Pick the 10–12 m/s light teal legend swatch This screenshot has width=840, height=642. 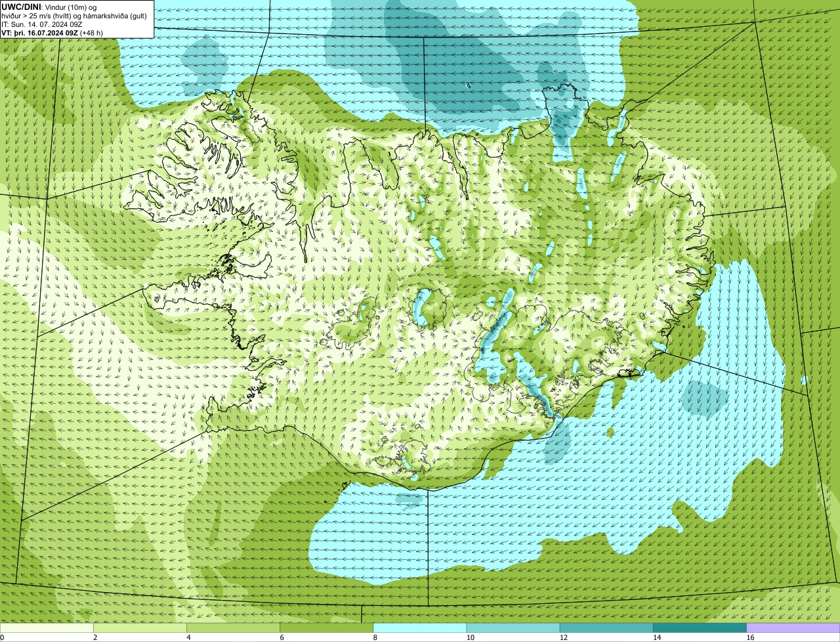pyautogui.click(x=513, y=628)
